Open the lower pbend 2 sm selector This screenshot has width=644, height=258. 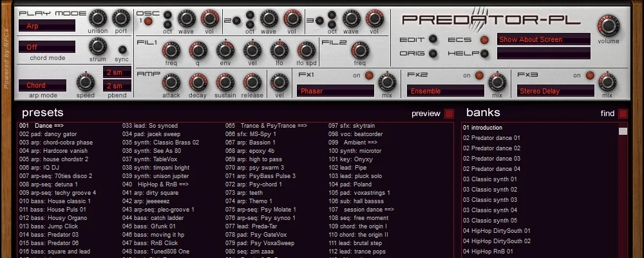pos(117,86)
